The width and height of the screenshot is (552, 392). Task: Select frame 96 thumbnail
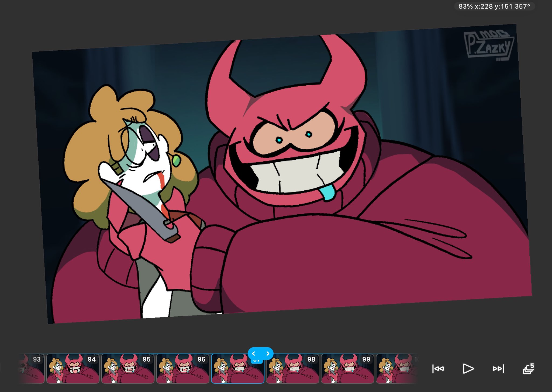click(183, 369)
